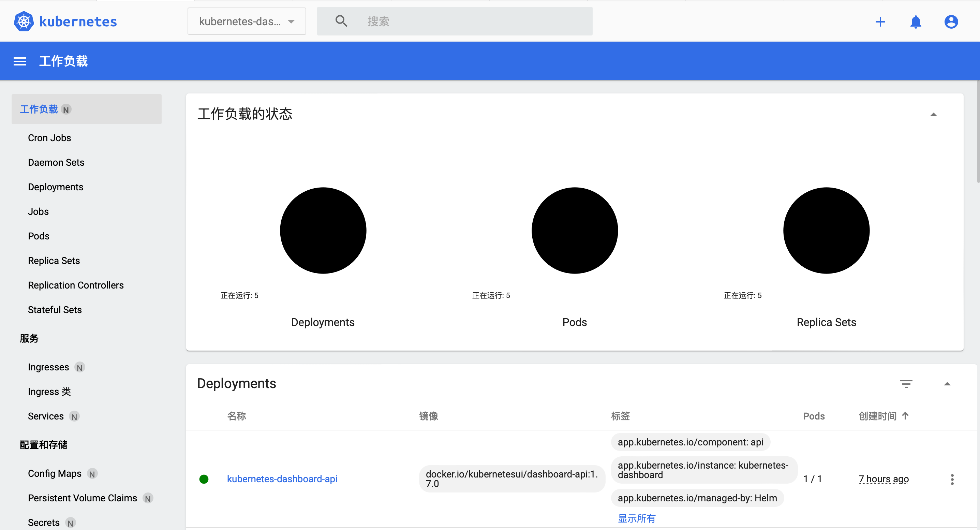
Task: Open the kubernetes-dashboard-api deployment link
Action: (282, 479)
